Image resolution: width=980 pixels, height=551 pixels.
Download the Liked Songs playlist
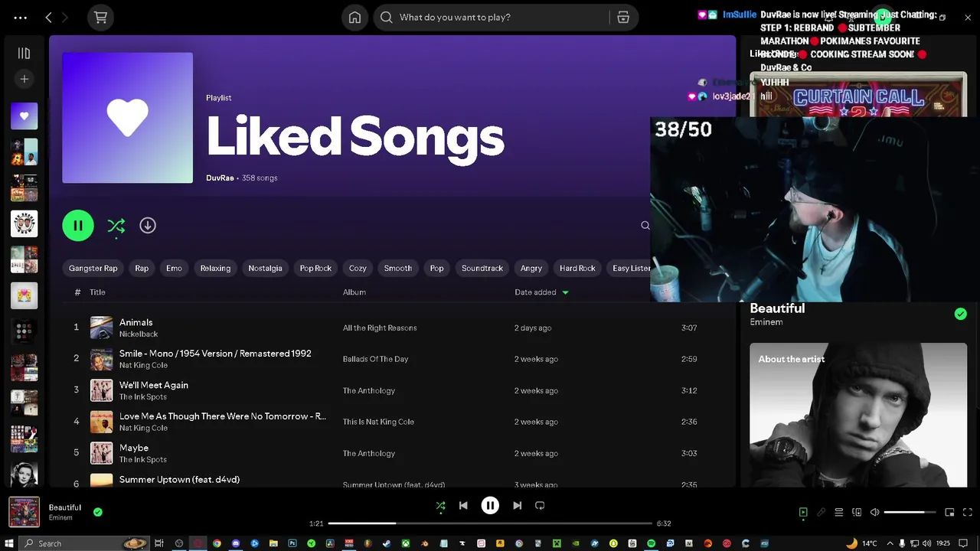click(148, 226)
